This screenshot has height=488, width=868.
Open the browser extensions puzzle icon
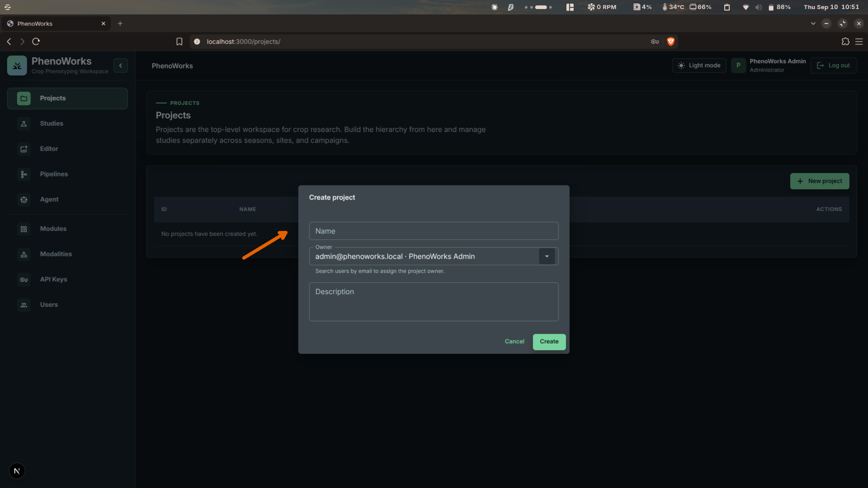point(845,42)
